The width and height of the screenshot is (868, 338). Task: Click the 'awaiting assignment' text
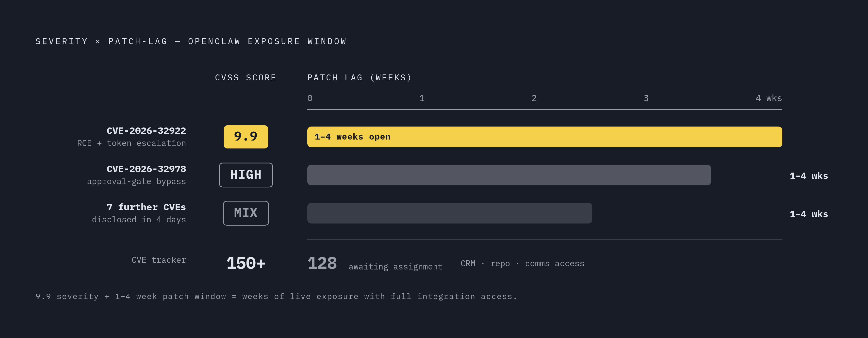click(396, 267)
